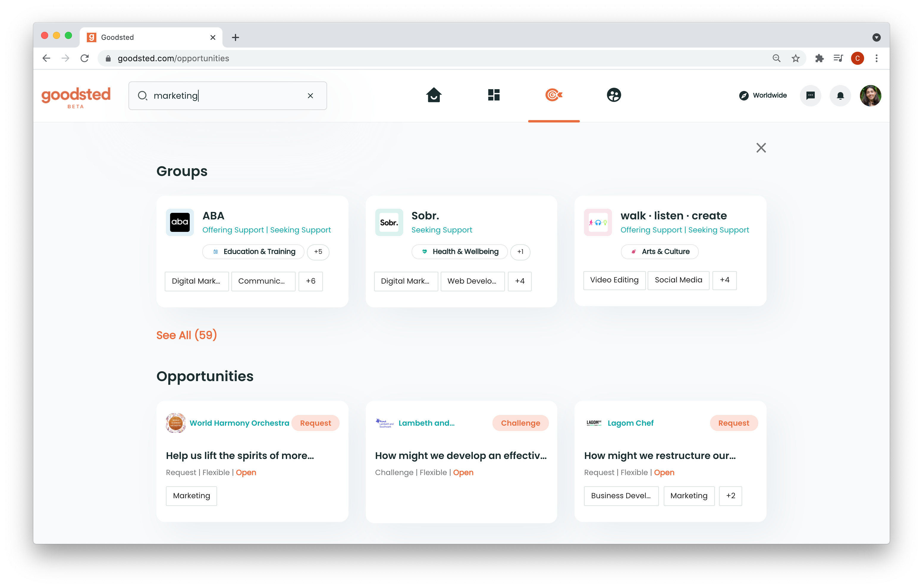923x588 pixels.
Task: Open media control playlist icon
Action: pyautogui.click(x=838, y=58)
